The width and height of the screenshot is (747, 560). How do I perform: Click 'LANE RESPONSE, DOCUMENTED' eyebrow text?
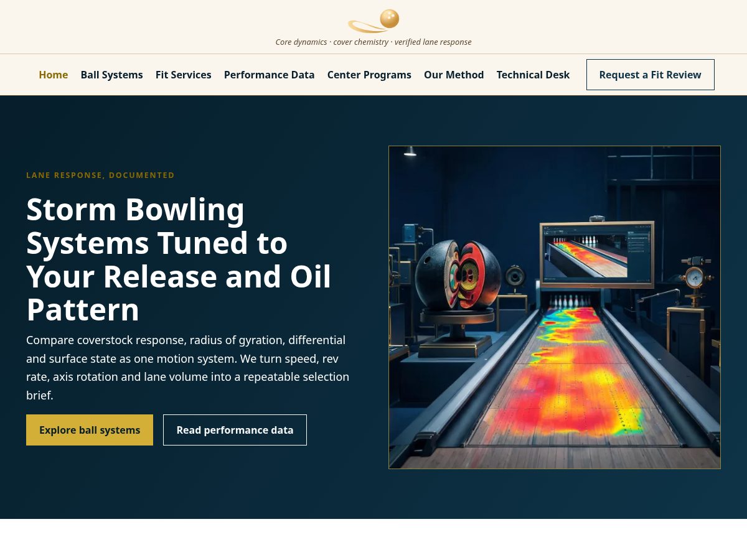[100, 175]
